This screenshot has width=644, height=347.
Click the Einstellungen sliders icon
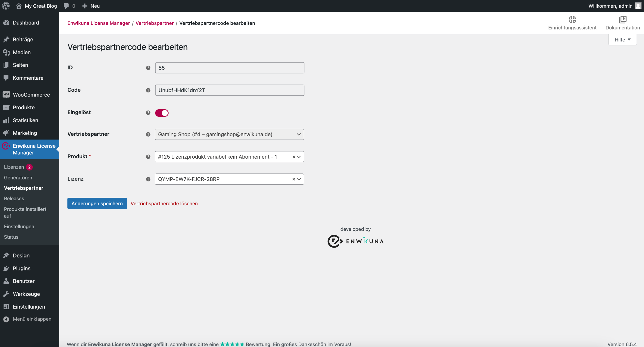pos(6,307)
